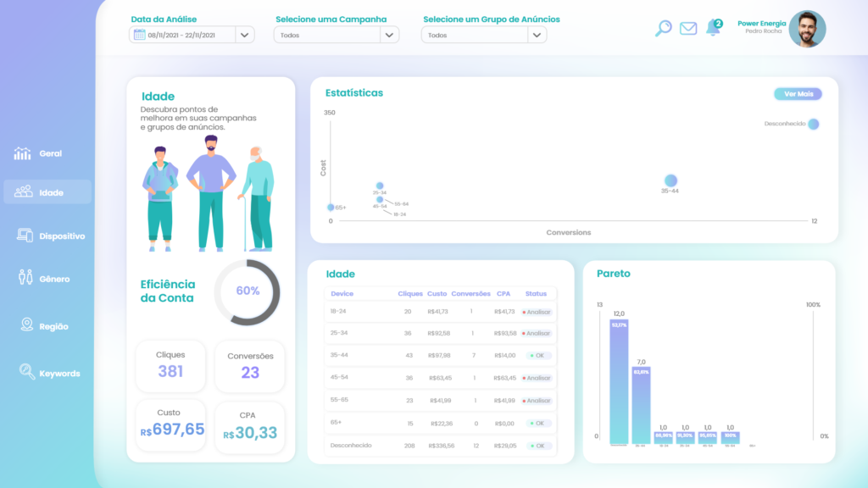Click Power Energia account name

[x=762, y=23]
